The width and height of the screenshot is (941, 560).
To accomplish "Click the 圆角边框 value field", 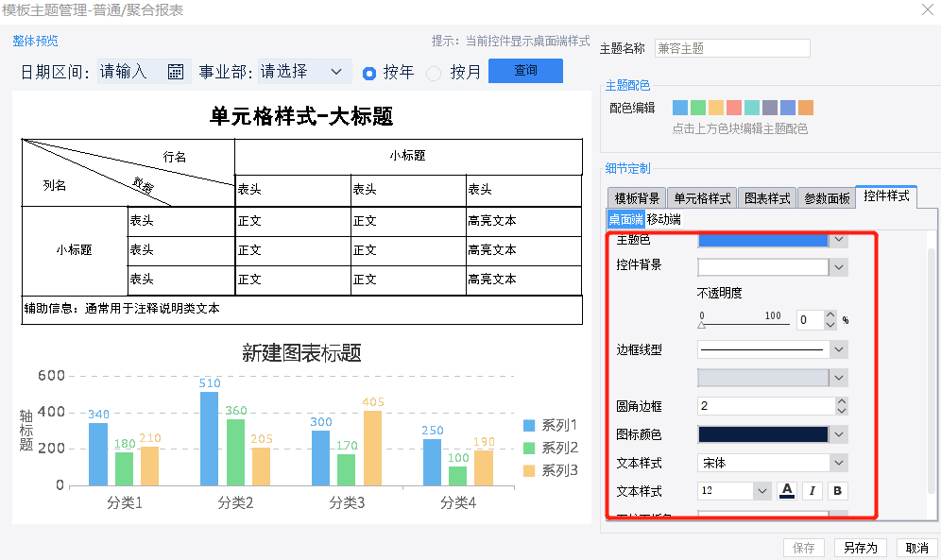I will (766, 406).
